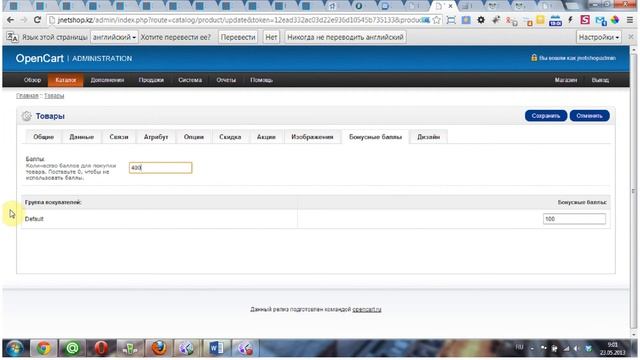Screen dimensions: 640x360
Task: Open Firefox from the taskbar
Action: coord(159,348)
